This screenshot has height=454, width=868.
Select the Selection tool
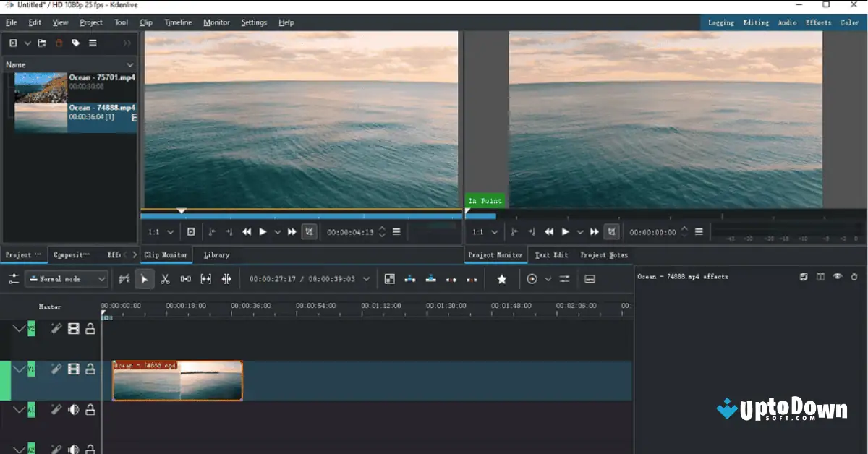pyautogui.click(x=145, y=278)
